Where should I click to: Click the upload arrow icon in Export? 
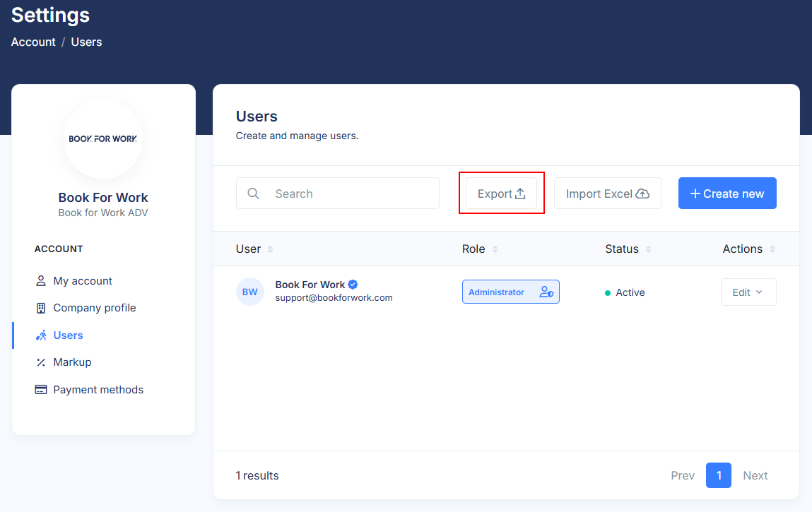(x=520, y=193)
